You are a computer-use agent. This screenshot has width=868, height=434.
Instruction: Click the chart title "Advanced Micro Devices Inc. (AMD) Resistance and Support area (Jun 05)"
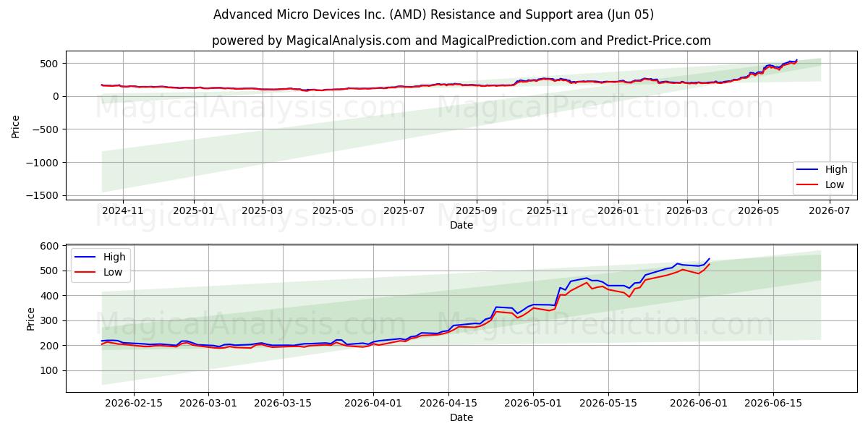click(433, 14)
